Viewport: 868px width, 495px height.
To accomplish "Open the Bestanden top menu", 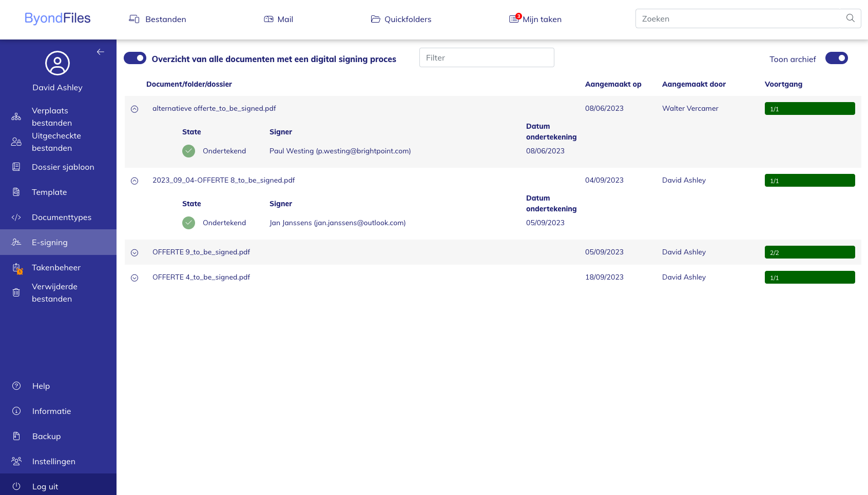I will [158, 19].
